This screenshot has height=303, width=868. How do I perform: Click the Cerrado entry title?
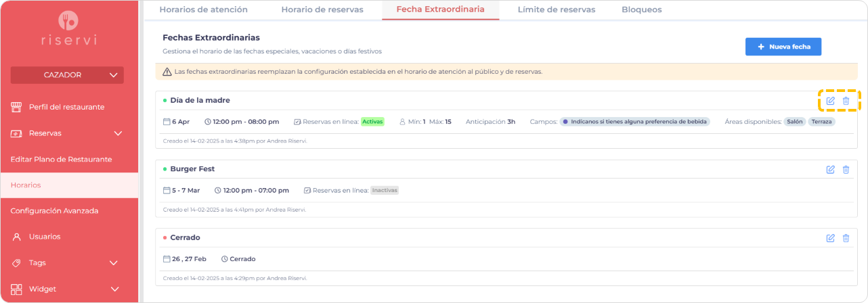185,238
